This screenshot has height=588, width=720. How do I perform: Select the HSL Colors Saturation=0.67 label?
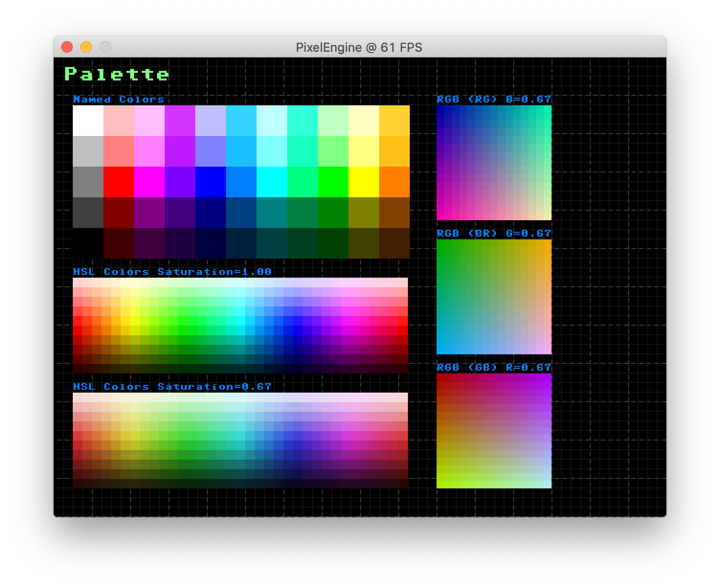171,386
